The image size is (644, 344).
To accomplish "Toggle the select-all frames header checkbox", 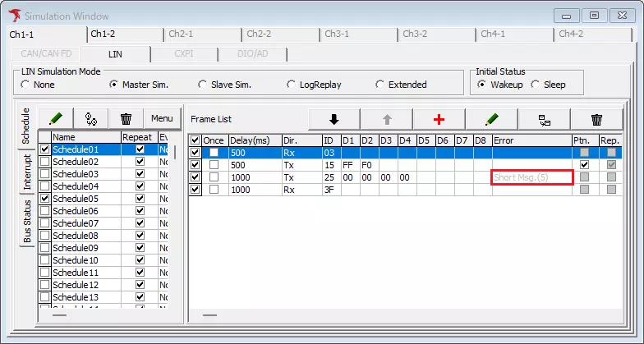I will click(x=195, y=140).
